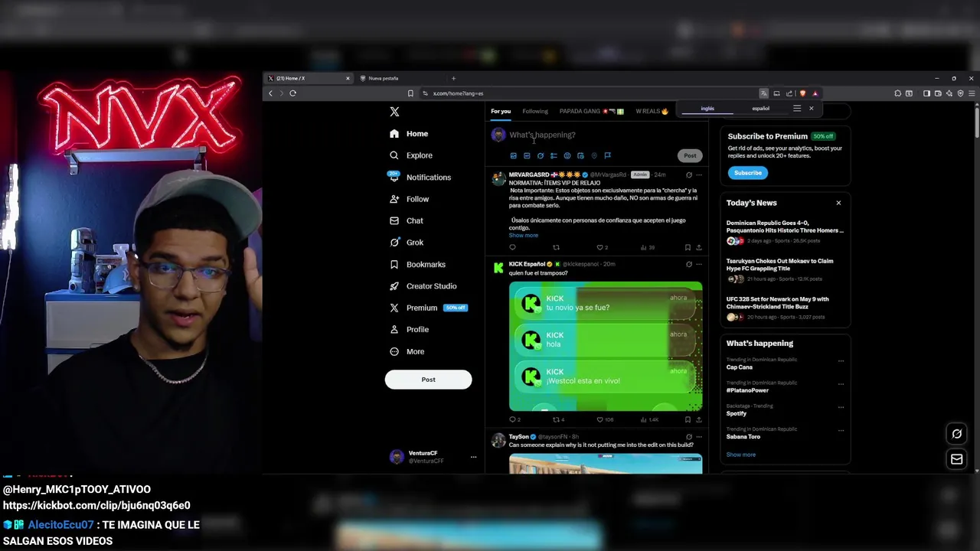Open more options for Cap Cana trend
The height and width of the screenshot is (551, 980).
(x=841, y=361)
